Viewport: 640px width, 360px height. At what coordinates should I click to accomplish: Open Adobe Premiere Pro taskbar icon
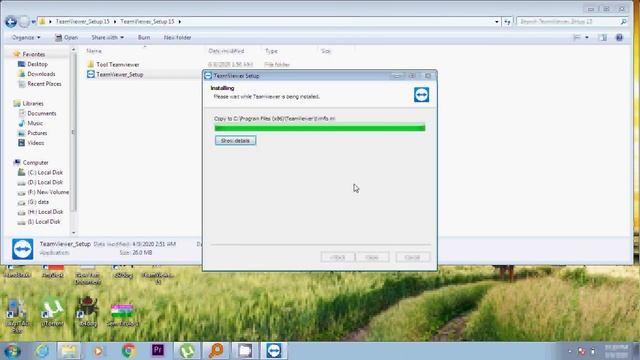(158, 351)
